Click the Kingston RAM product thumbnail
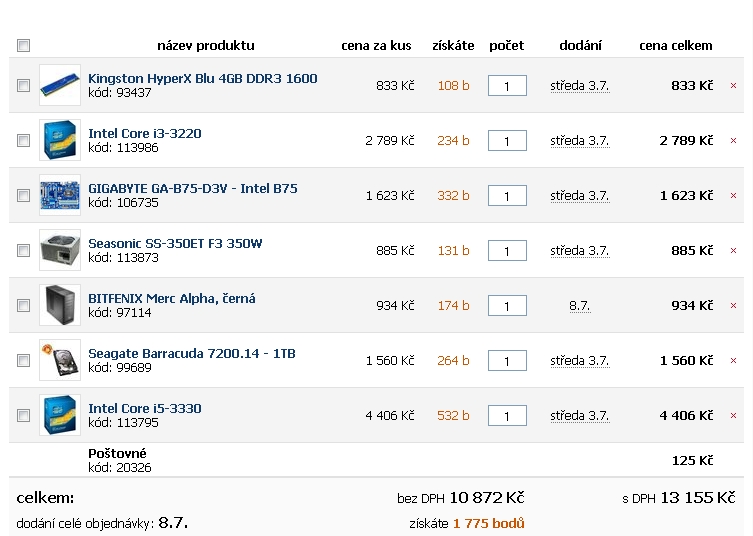This screenshot has width=753, height=536. 60,85
